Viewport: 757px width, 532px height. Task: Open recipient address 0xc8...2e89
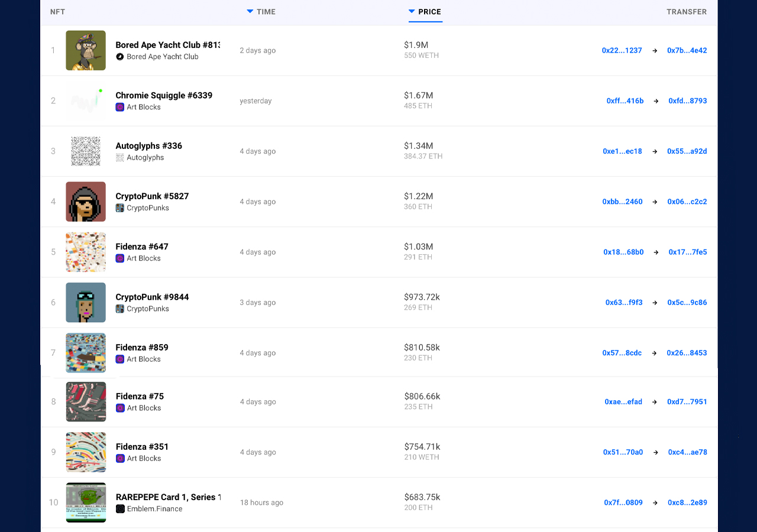687,502
